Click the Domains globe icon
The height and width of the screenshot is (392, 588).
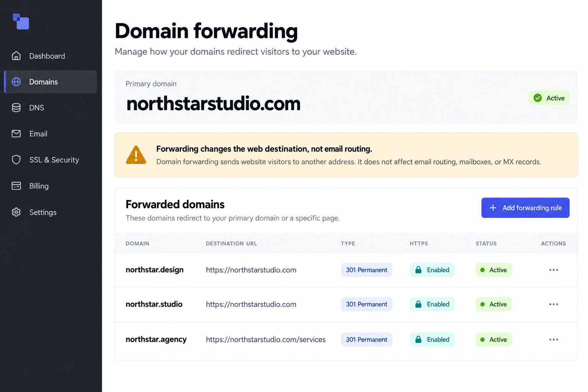click(x=16, y=82)
